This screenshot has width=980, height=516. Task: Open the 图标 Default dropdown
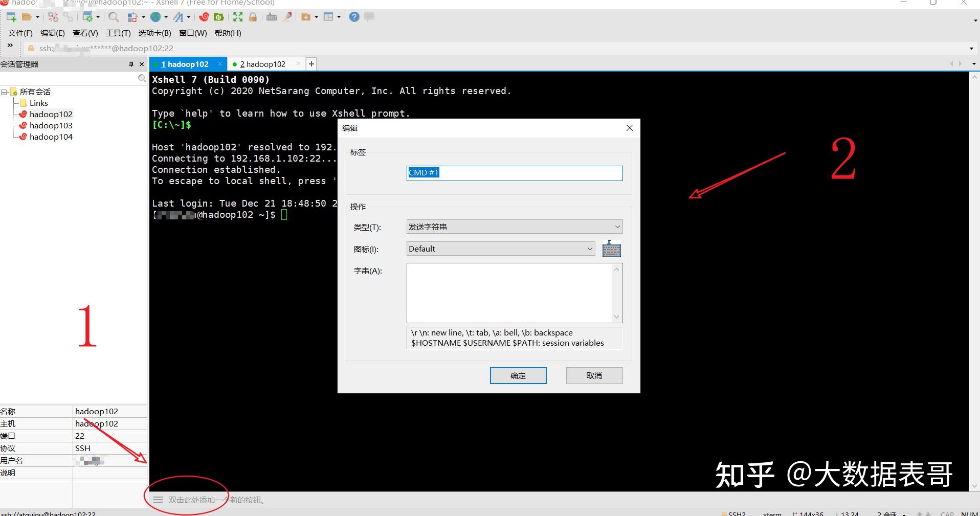click(x=501, y=249)
